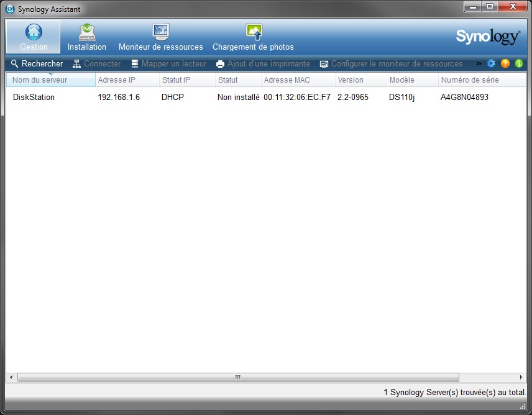Click the Rechercher search button

(x=37, y=64)
